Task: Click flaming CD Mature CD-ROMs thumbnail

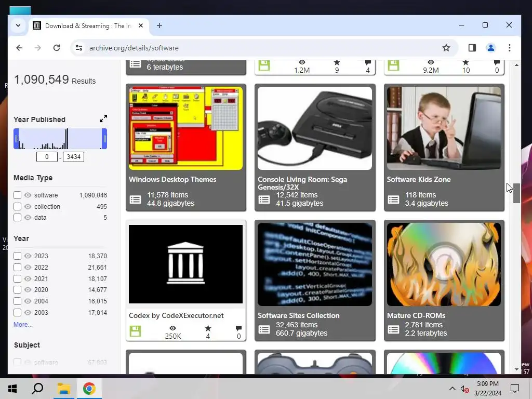Action: (x=444, y=264)
